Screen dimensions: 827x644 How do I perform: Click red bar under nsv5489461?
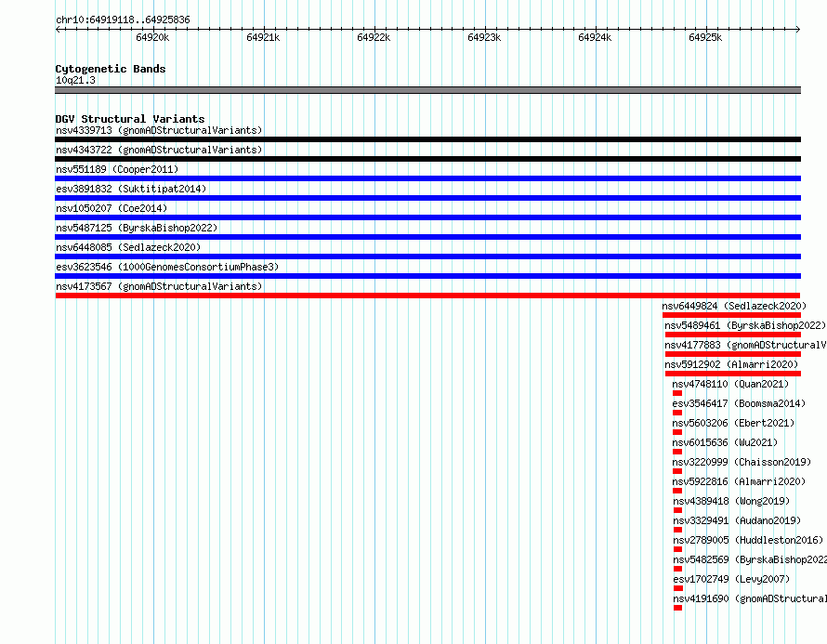pos(733,335)
